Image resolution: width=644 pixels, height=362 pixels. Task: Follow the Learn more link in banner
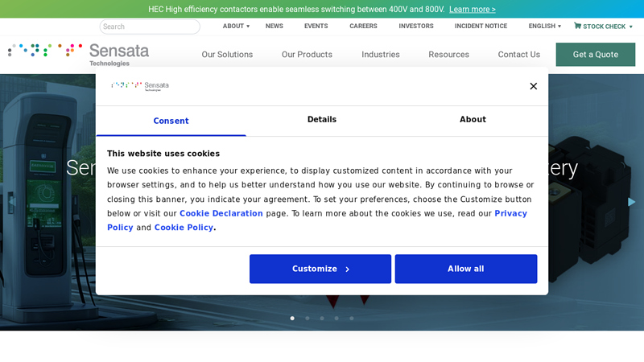(472, 10)
